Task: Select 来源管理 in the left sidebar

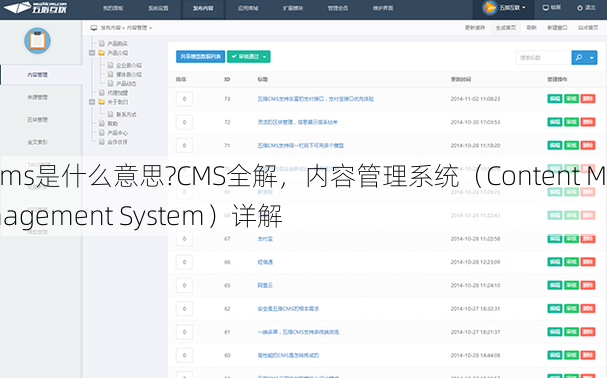Action: pyautogui.click(x=38, y=97)
